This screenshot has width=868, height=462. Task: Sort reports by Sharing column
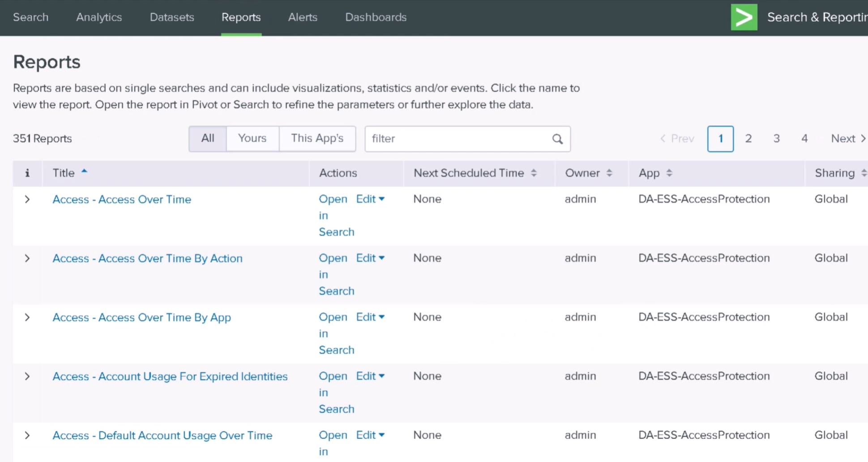(x=864, y=173)
